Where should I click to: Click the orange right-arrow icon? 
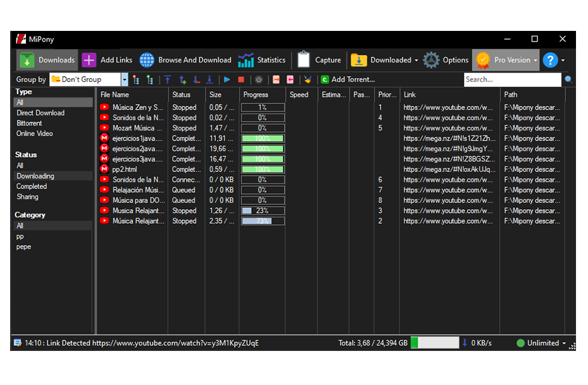[x=276, y=79]
